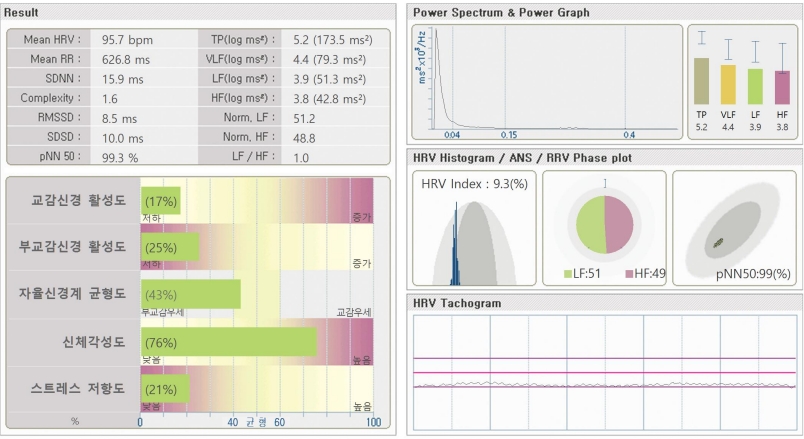Click the 자율신경계 균형도 43% bar
Viewport: 804px width, 439px height.
click(x=190, y=294)
